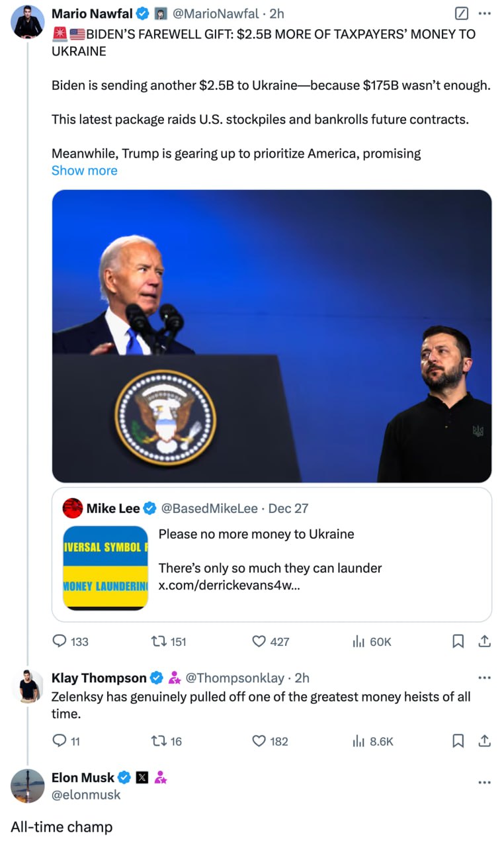View analytics on Mario Nawfal's post

[x=358, y=641]
